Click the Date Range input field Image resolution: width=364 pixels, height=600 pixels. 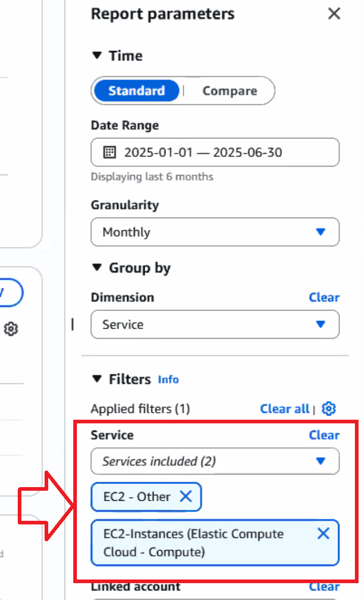(215, 152)
